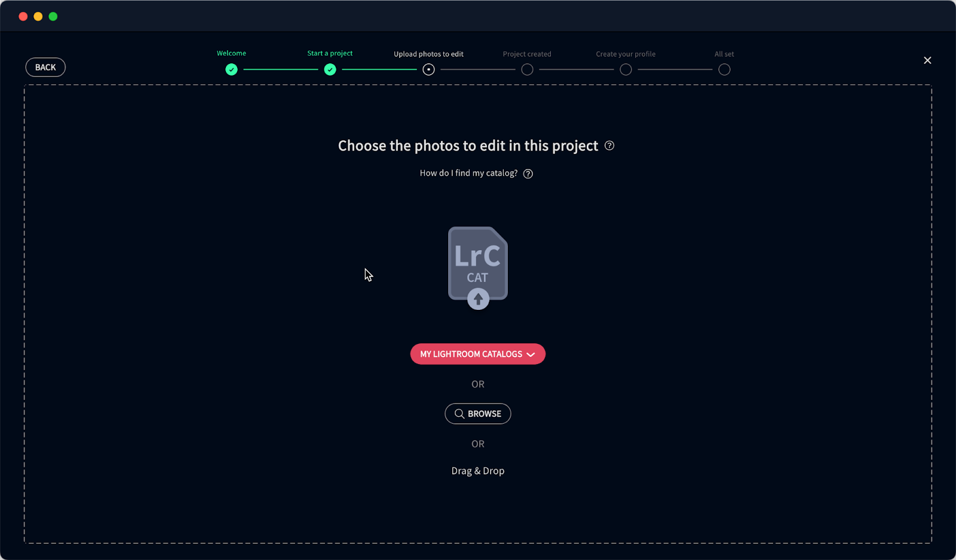Image resolution: width=956 pixels, height=560 pixels.
Task: Click the upload arrow badge on catalog icon
Action: 478,299
